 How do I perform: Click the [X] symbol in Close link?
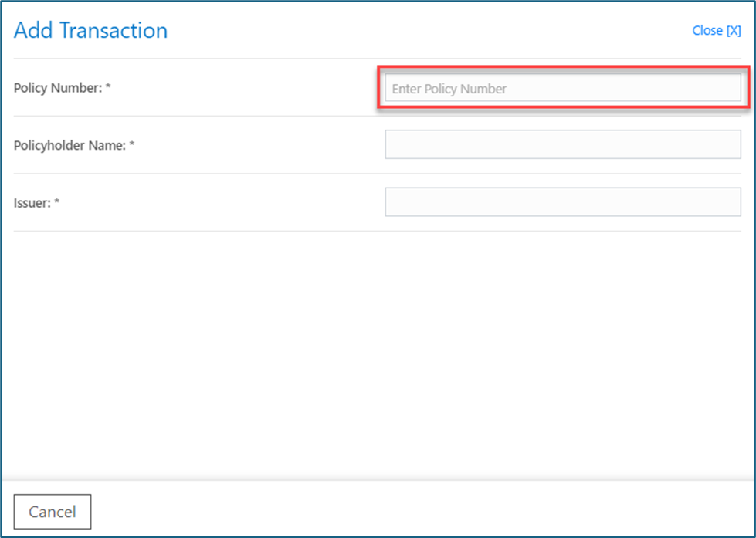click(733, 31)
